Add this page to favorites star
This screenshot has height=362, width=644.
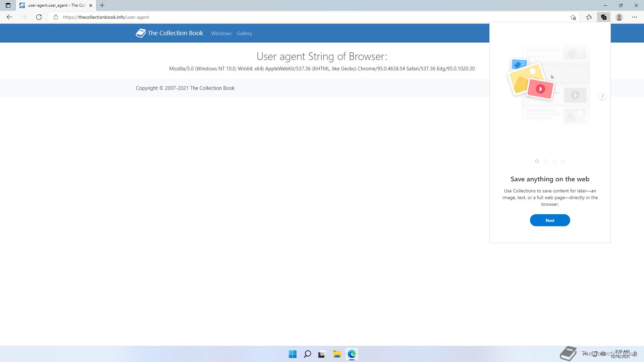[x=573, y=17]
